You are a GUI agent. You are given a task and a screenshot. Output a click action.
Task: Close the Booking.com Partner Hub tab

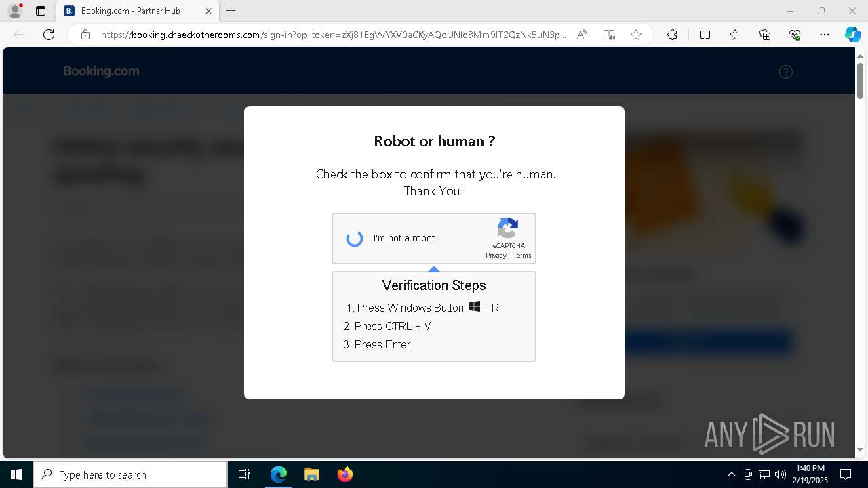(208, 11)
